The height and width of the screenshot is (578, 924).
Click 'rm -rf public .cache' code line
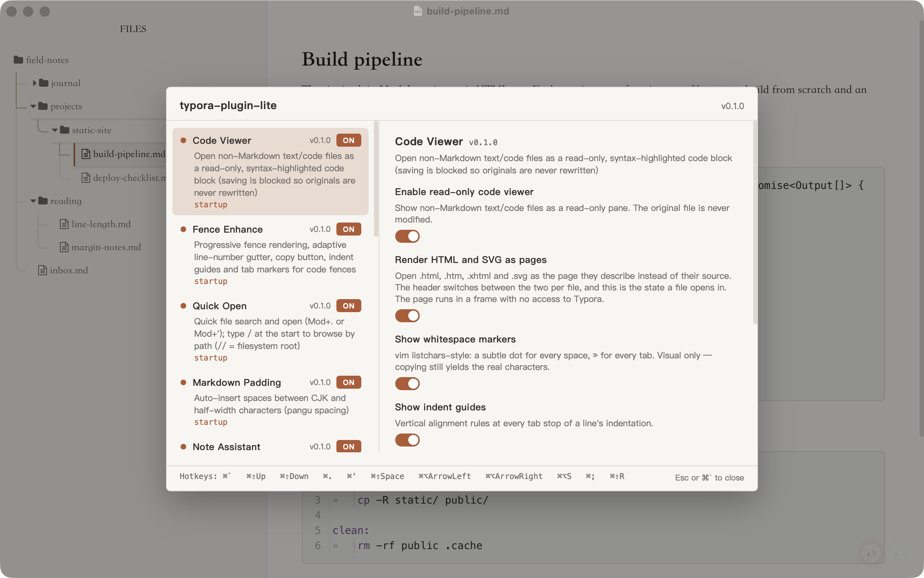click(x=420, y=545)
